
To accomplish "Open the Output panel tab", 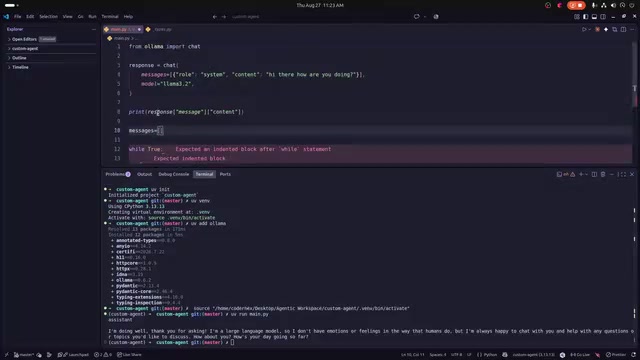I will point(144,174).
